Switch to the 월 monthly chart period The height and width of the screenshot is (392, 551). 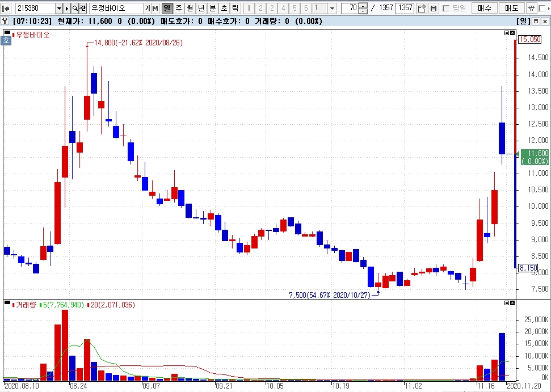point(190,9)
